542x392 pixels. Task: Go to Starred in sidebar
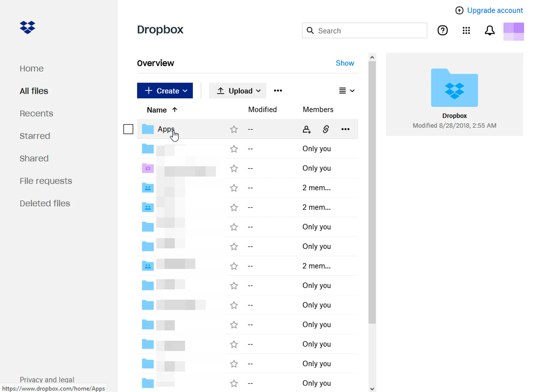[x=35, y=136]
